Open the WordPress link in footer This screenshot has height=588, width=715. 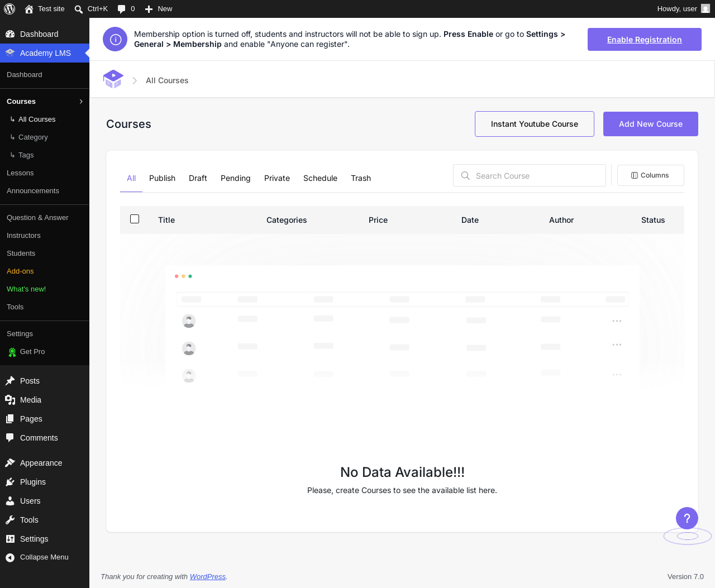(x=208, y=577)
